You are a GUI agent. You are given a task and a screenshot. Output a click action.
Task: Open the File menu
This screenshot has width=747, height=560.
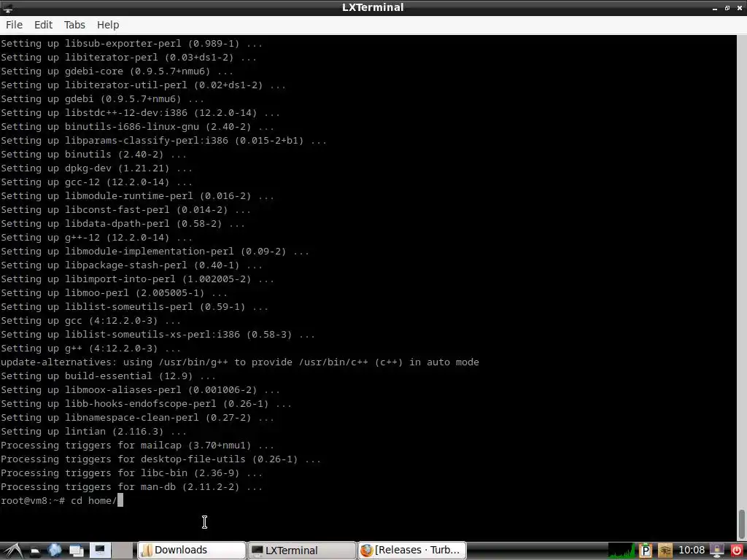(15, 25)
